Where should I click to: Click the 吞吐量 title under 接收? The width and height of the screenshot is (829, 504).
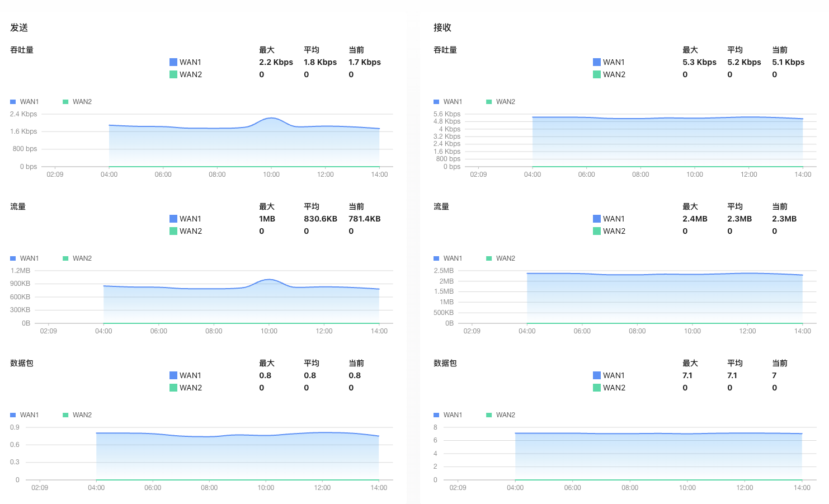click(445, 50)
